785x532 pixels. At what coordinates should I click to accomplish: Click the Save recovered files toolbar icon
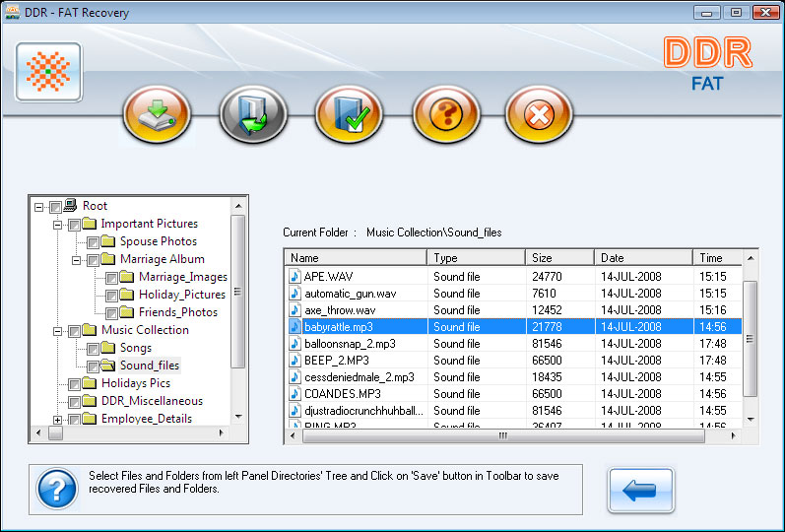click(x=158, y=115)
